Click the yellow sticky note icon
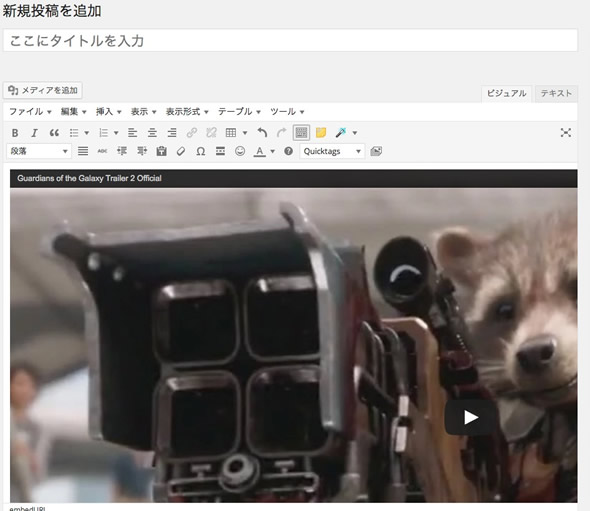The width and height of the screenshot is (590, 511). point(321,133)
